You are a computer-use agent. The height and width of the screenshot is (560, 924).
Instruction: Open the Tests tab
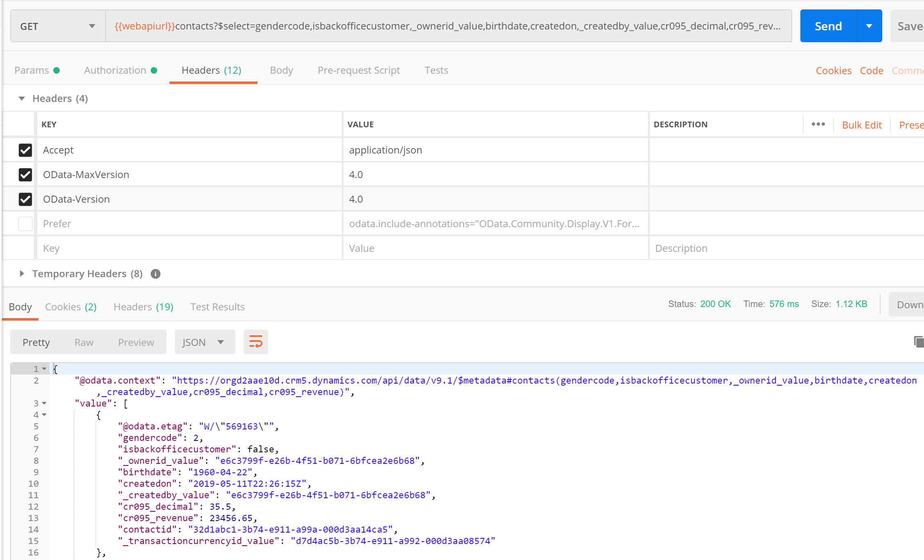click(x=436, y=70)
